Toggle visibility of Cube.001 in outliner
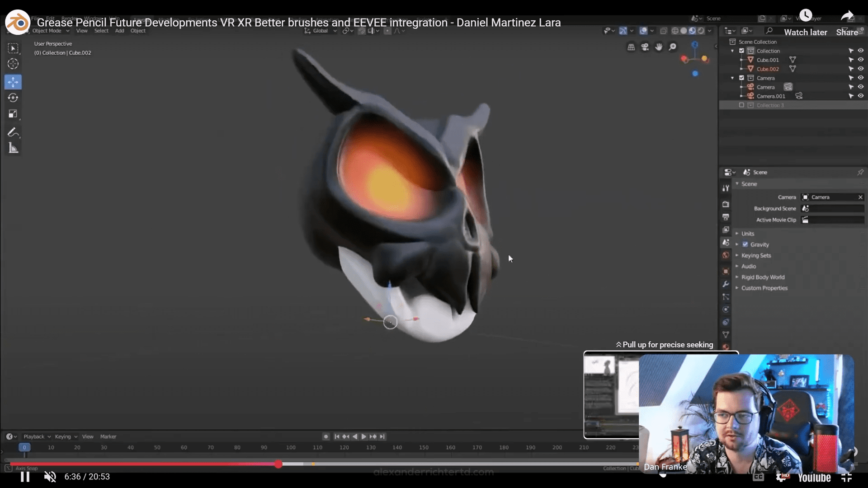Image resolution: width=868 pixels, height=488 pixels. tap(860, 60)
